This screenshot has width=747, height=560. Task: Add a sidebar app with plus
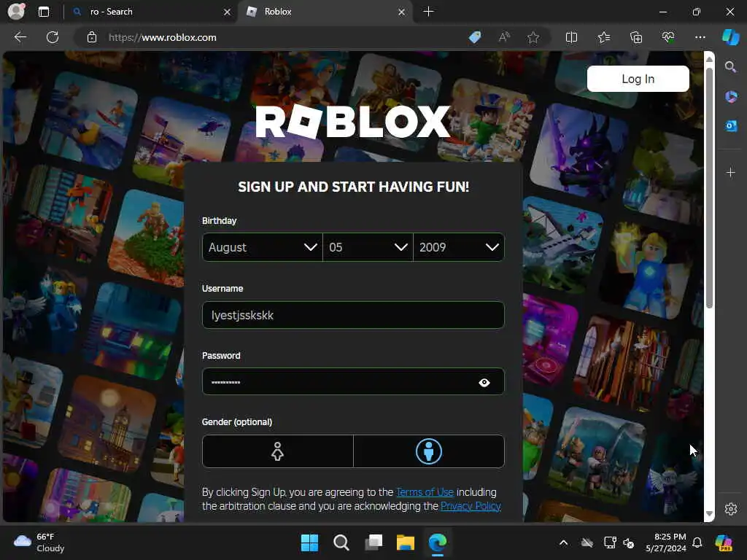[731, 172]
